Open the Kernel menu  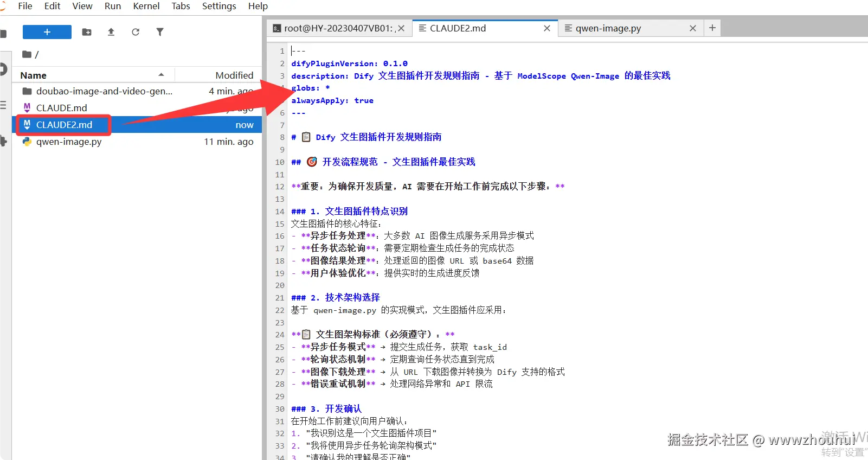[146, 6]
